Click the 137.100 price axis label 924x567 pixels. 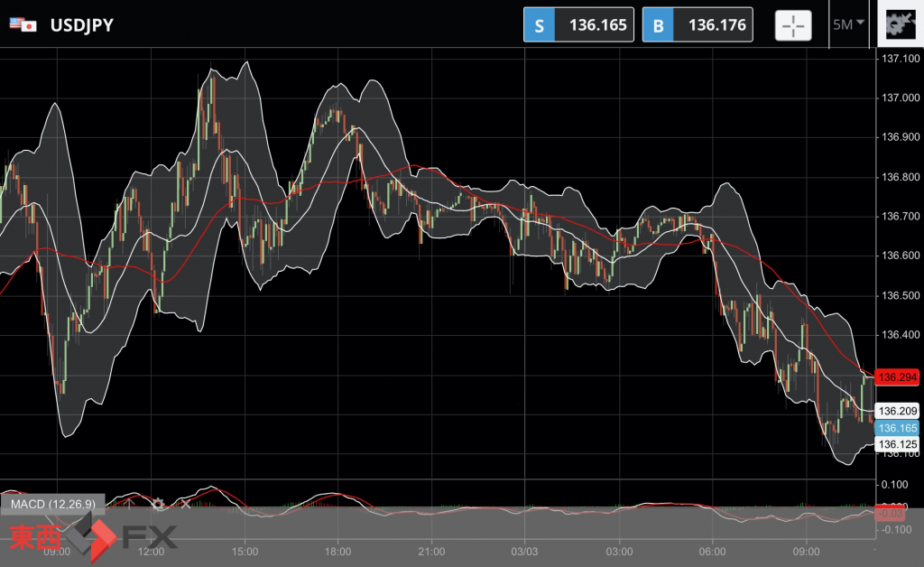click(900, 59)
